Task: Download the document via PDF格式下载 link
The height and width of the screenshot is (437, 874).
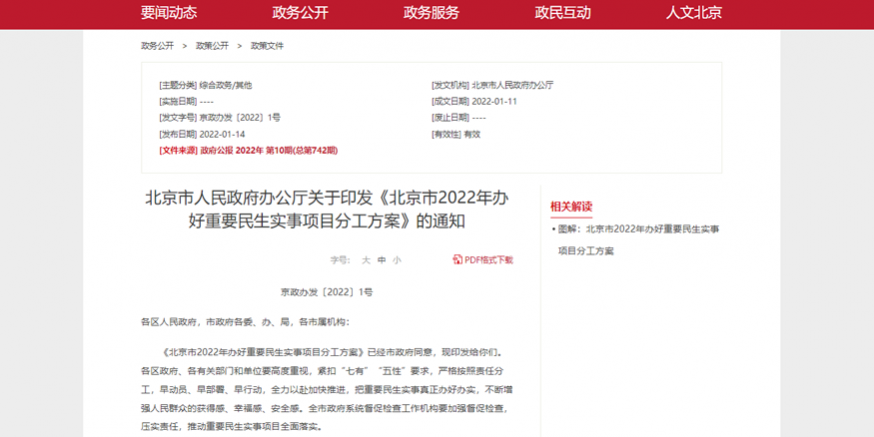Action: (488, 260)
